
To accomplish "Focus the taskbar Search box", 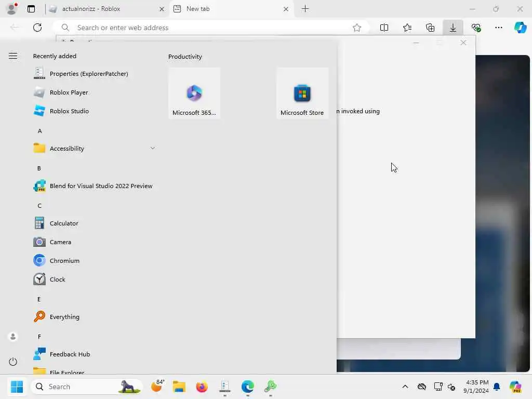I will [x=87, y=387].
